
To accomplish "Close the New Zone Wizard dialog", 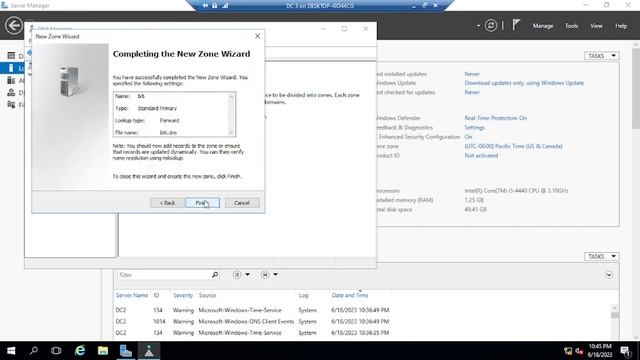I will coord(258,36).
